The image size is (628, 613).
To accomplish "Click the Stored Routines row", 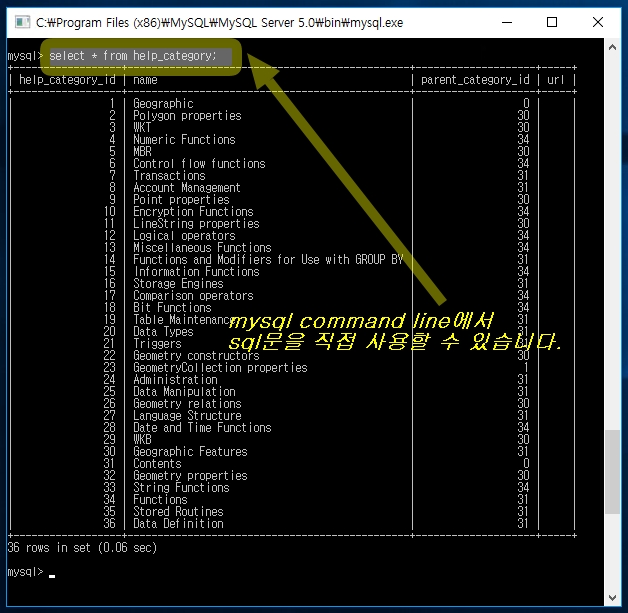I will tap(178, 512).
